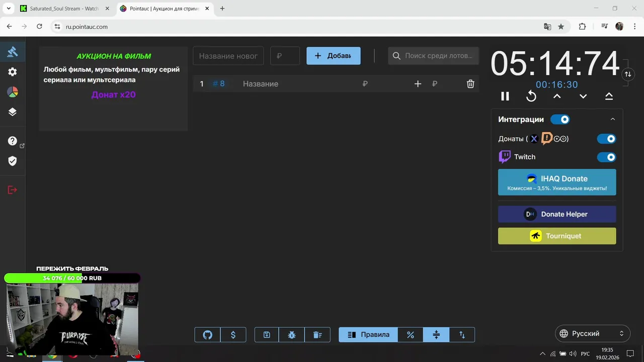The width and height of the screenshot is (644, 362).
Task: Open the shield checkmark sidebar icon
Action: click(x=13, y=161)
